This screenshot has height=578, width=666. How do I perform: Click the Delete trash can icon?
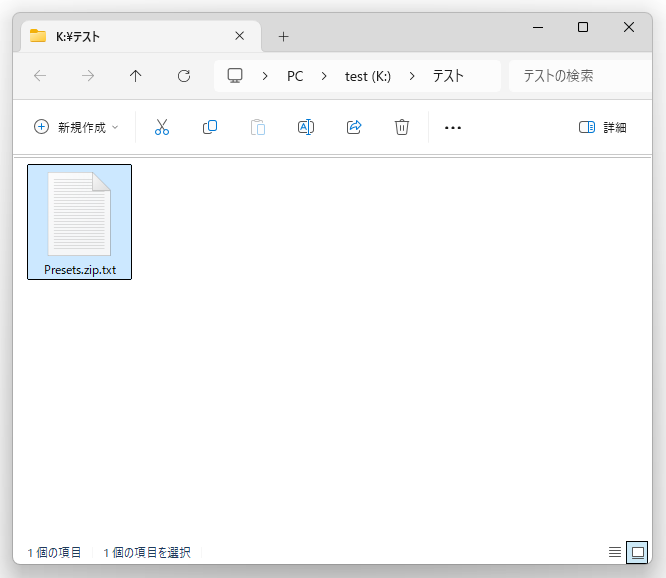click(x=402, y=127)
